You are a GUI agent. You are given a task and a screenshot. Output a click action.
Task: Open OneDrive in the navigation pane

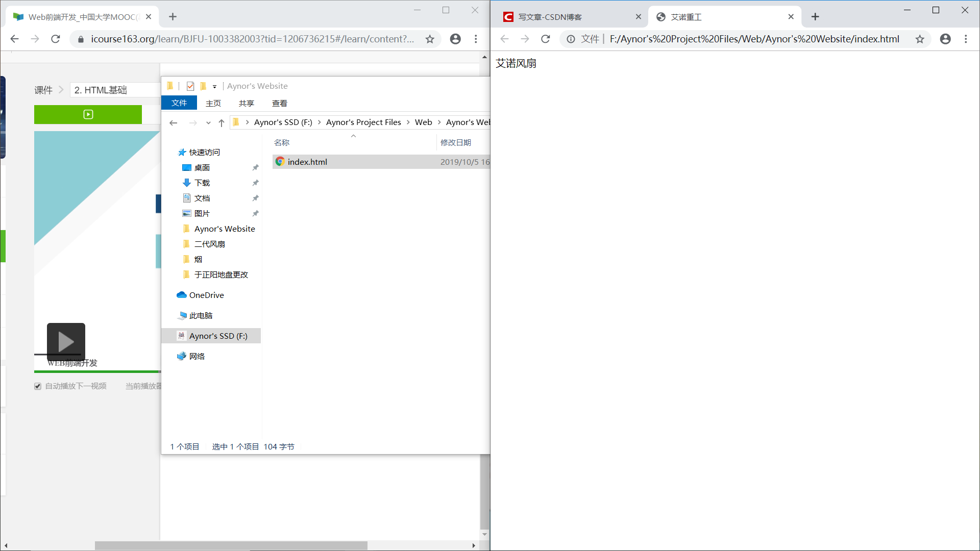point(206,295)
